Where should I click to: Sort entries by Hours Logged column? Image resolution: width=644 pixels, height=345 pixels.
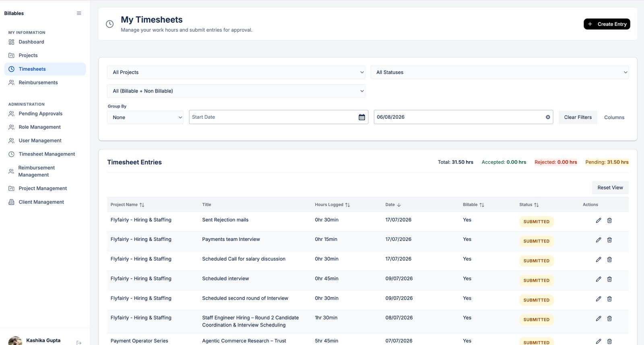coord(332,205)
